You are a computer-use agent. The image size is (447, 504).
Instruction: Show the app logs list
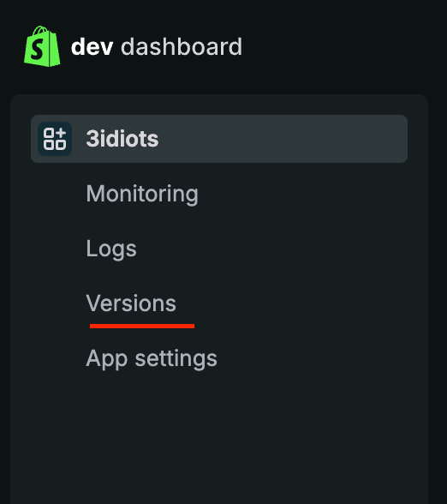(111, 249)
